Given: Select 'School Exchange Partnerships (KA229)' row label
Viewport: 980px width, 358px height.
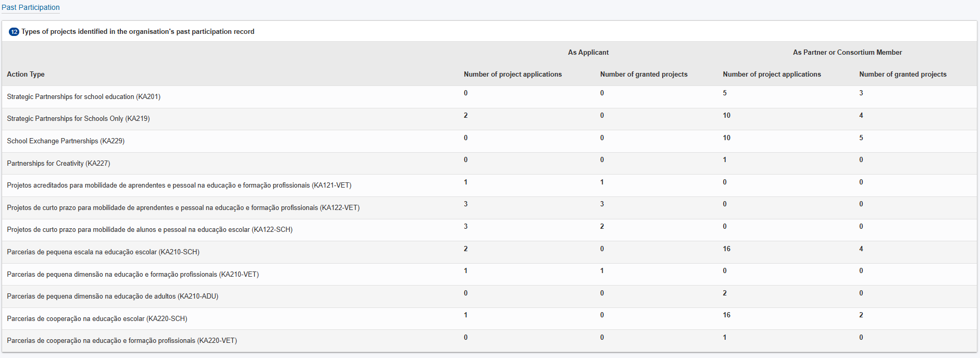Looking at the screenshot, I should pos(66,141).
